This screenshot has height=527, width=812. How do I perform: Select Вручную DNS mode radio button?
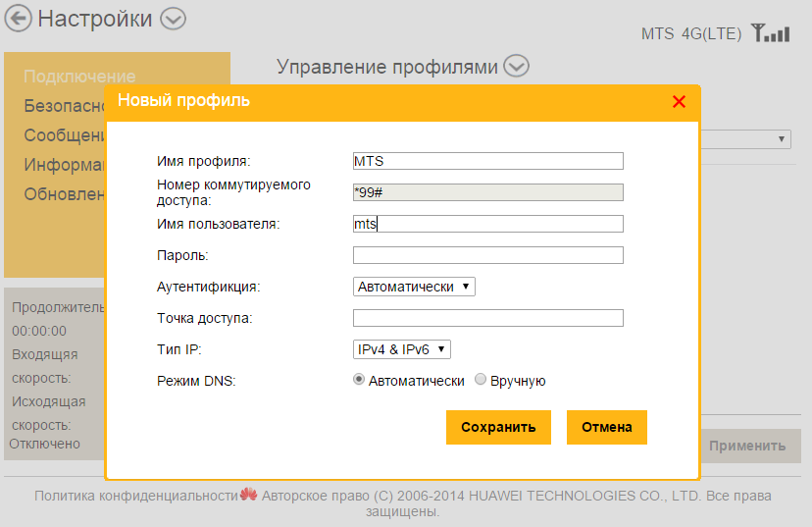point(481,380)
